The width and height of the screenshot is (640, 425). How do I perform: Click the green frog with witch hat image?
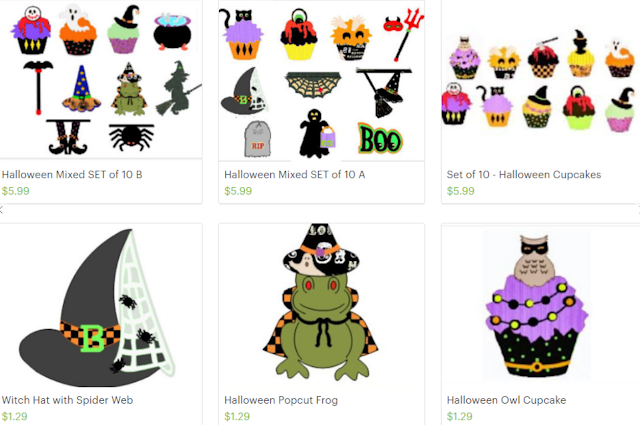(x=320, y=302)
